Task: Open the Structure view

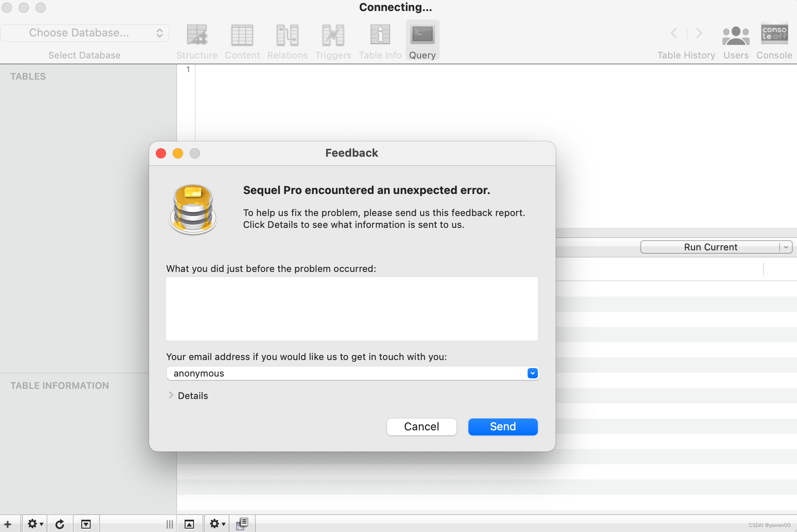Action: 197,42
